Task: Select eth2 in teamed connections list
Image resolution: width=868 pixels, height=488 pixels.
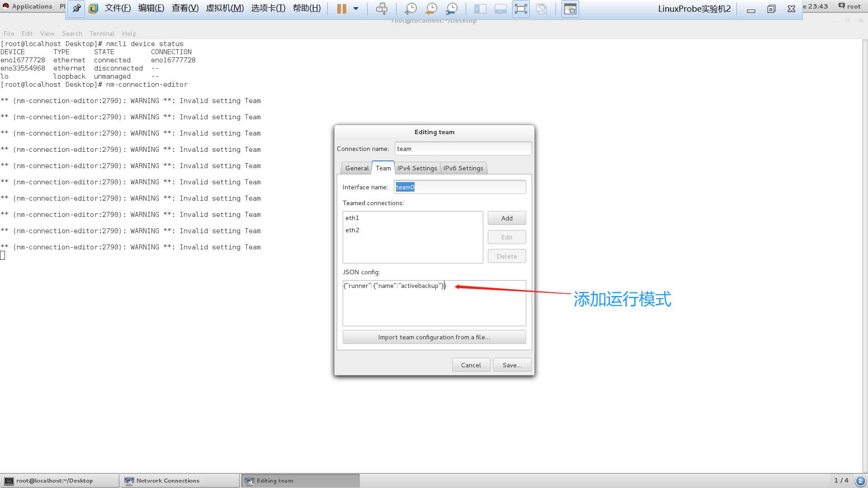Action: [x=352, y=230]
